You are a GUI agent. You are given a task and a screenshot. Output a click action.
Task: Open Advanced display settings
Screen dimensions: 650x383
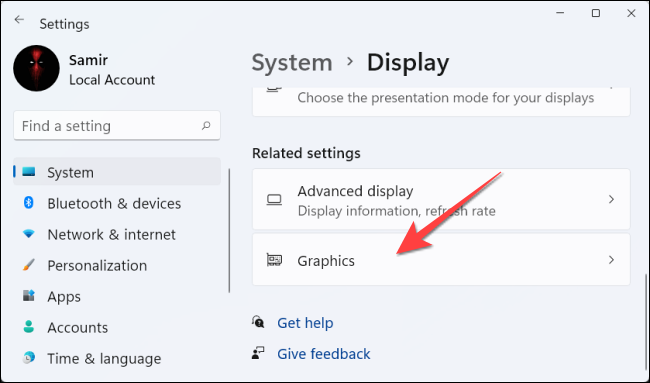(x=441, y=199)
